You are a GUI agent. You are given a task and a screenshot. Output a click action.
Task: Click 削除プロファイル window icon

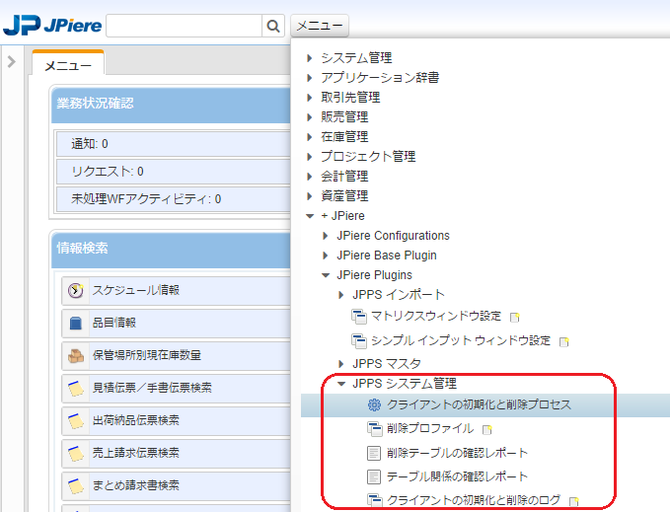pos(375,429)
